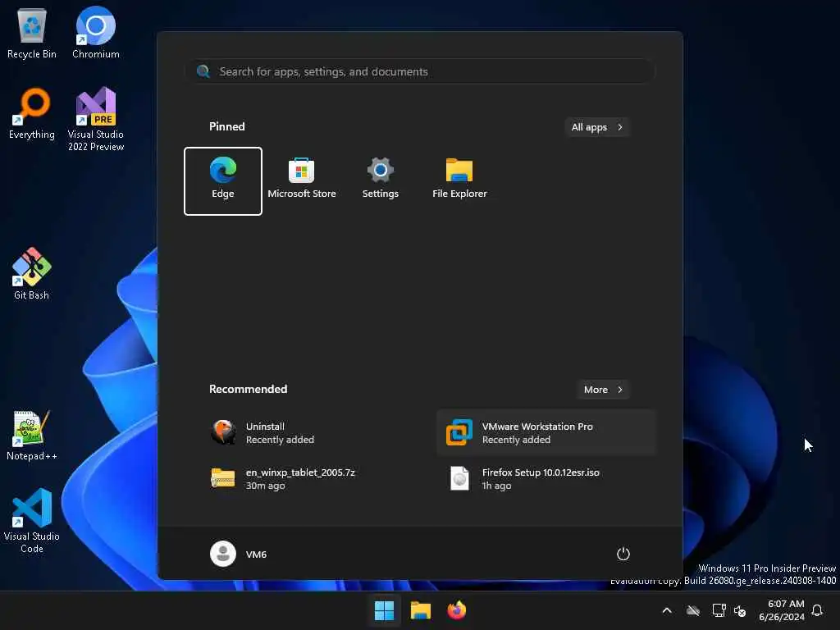Open the Recycle Bin desktop icon
The width and height of the screenshot is (840, 630).
pyautogui.click(x=32, y=34)
